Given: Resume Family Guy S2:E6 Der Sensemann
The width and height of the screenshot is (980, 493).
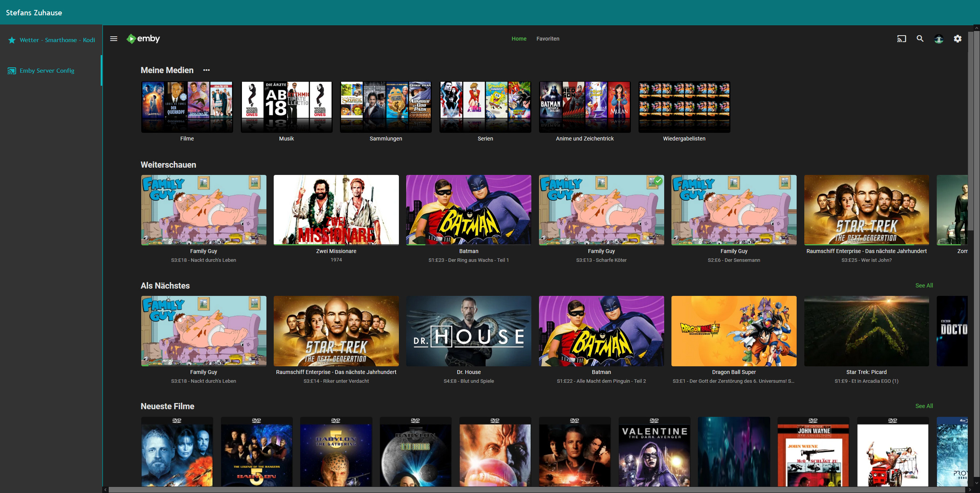Looking at the screenshot, I should coord(734,210).
